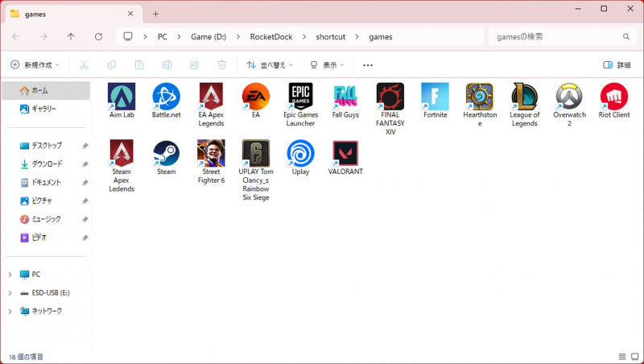This screenshot has width=644, height=364.
Task: Unpin ダウンロード using its pin icon
Action: click(85, 164)
